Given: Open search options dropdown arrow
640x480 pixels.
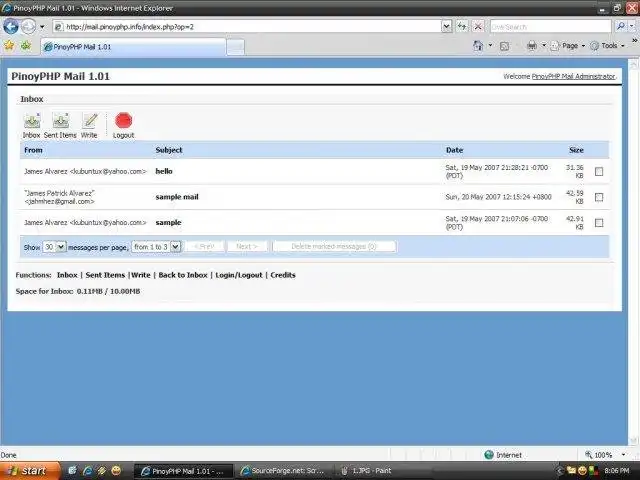Looking at the screenshot, I should click(632, 27).
